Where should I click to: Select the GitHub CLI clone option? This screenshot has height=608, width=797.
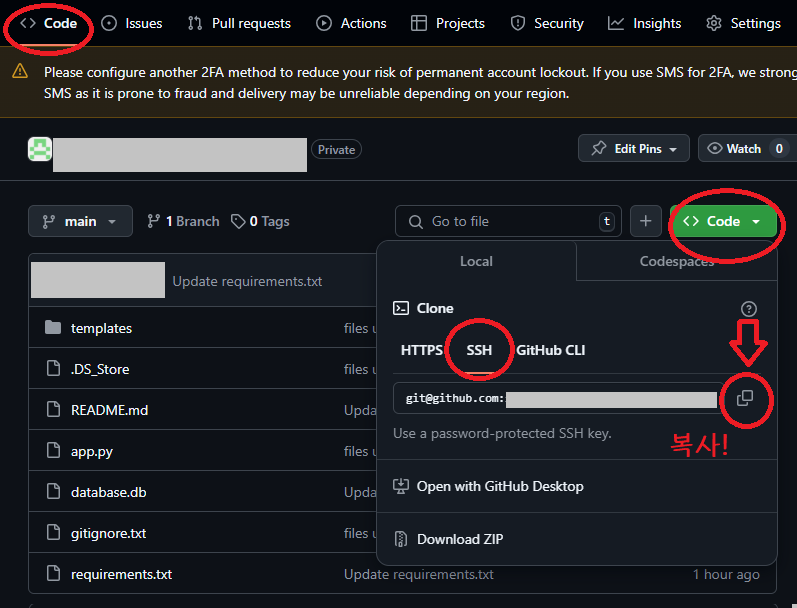(550, 350)
